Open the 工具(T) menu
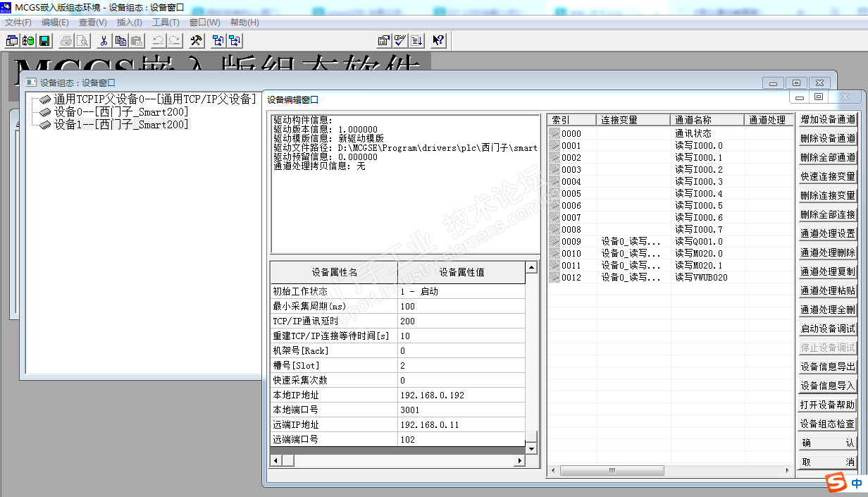This screenshot has height=497, width=868. [x=166, y=23]
